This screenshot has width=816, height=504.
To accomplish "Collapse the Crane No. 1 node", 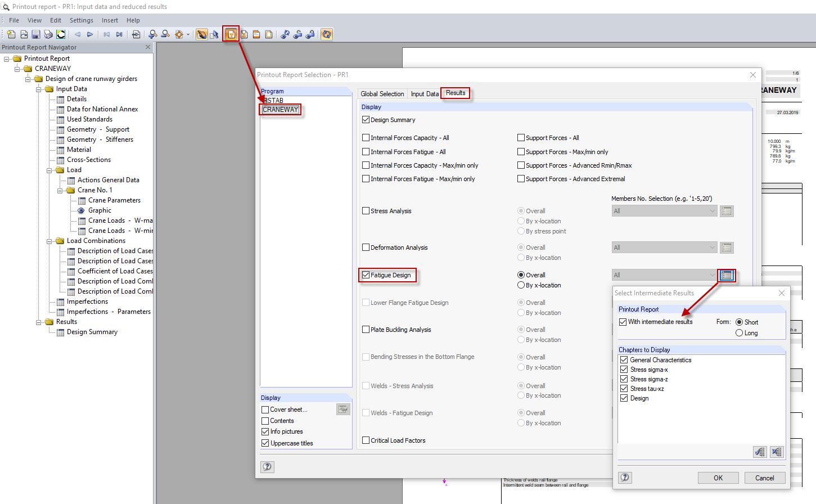I will coord(60,190).
